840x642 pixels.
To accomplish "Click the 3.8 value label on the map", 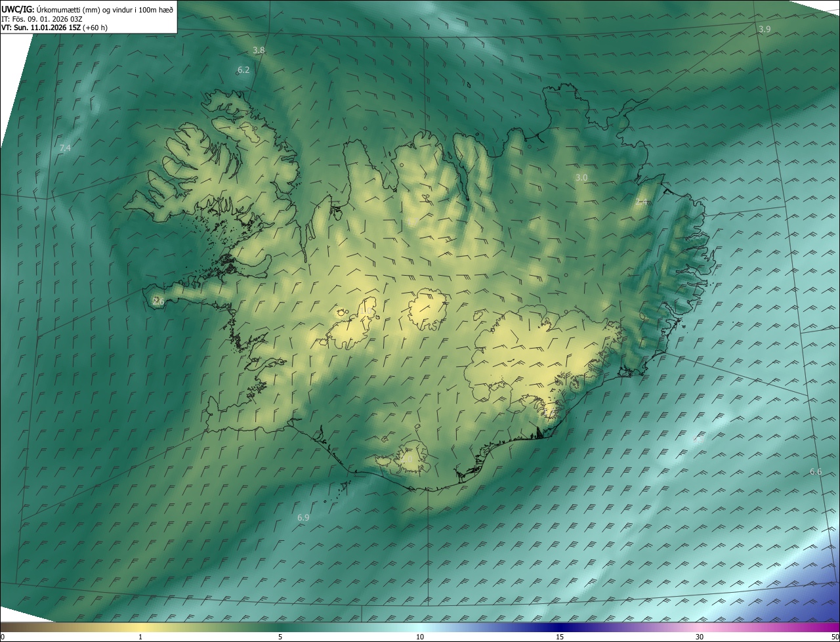I will point(259,51).
